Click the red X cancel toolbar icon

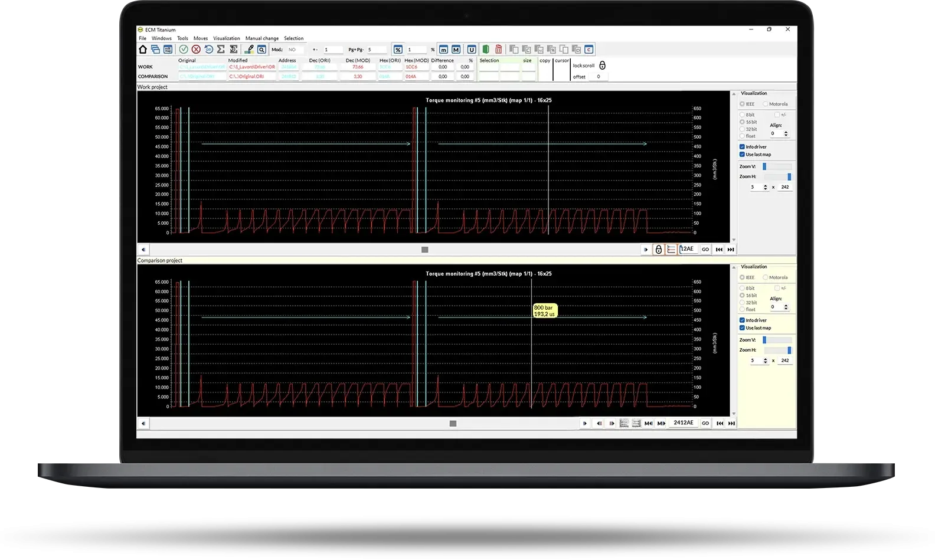pyautogui.click(x=196, y=50)
